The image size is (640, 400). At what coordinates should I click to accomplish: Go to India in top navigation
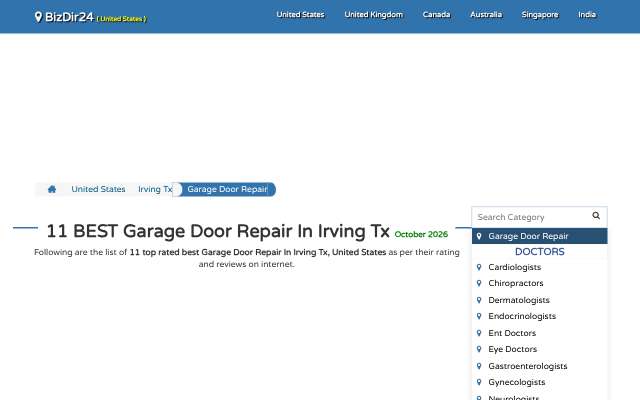[587, 15]
